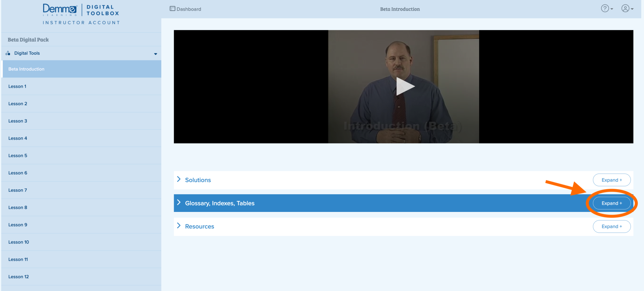Click the Dashboard icon in the header
Image resolution: width=644 pixels, height=291 pixels.
click(x=172, y=9)
